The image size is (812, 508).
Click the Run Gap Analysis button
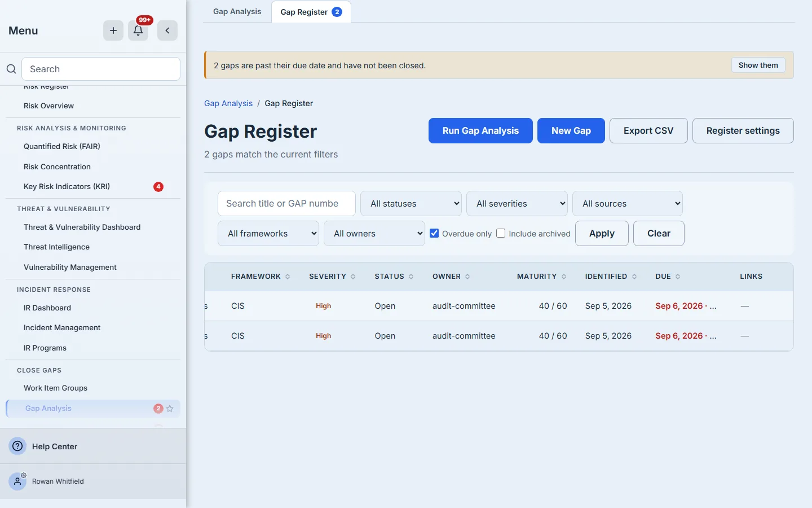(x=480, y=131)
